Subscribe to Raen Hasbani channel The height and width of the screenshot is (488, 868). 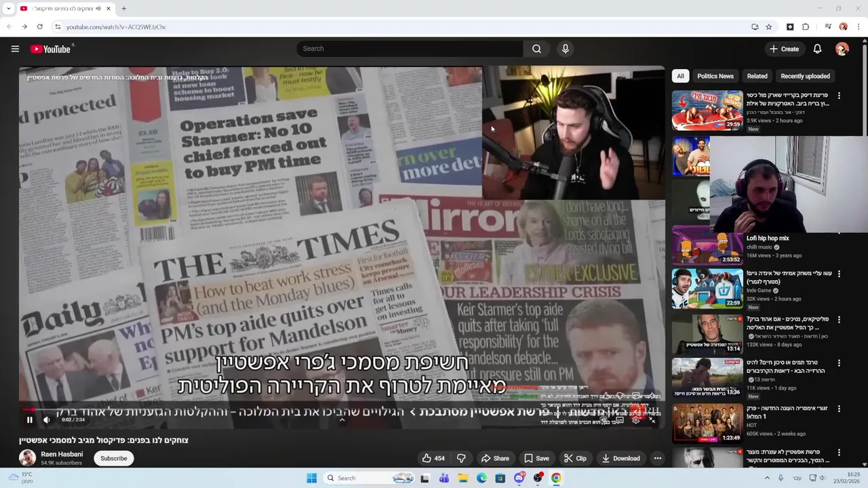point(114,458)
